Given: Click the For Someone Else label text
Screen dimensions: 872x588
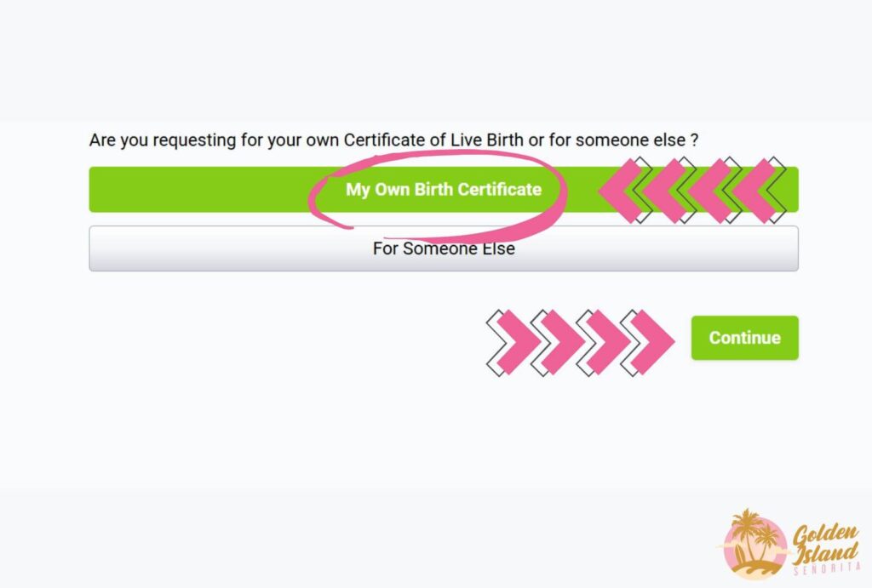Looking at the screenshot, I should pyautogui.click(x=442, y=248).
